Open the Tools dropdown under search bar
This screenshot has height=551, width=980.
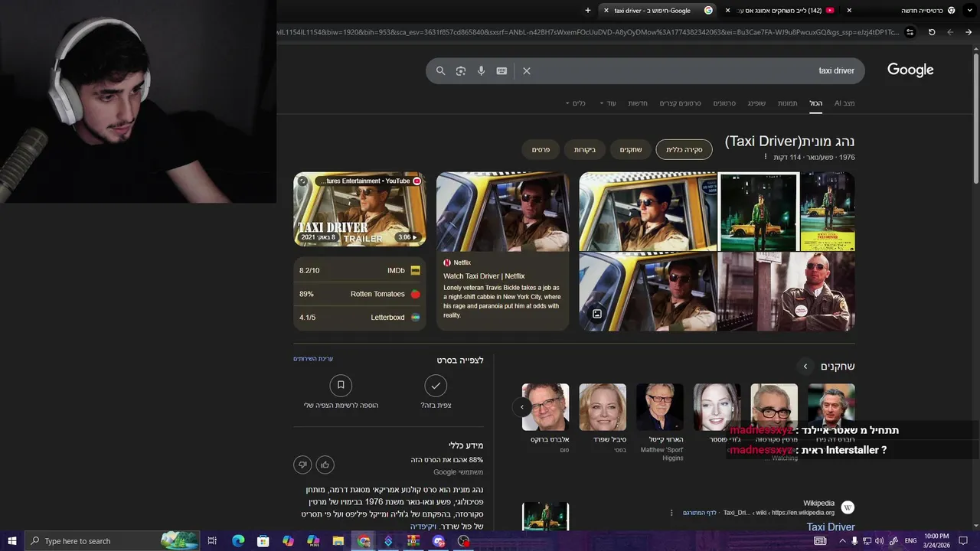tap(575, 103)
